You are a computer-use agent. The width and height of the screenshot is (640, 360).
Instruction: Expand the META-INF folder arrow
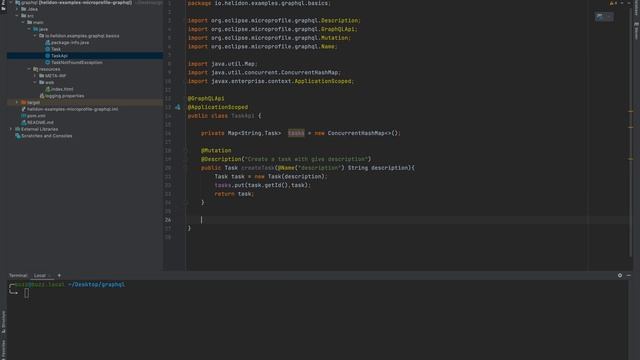pyautogui.click(x=35, y=76)
